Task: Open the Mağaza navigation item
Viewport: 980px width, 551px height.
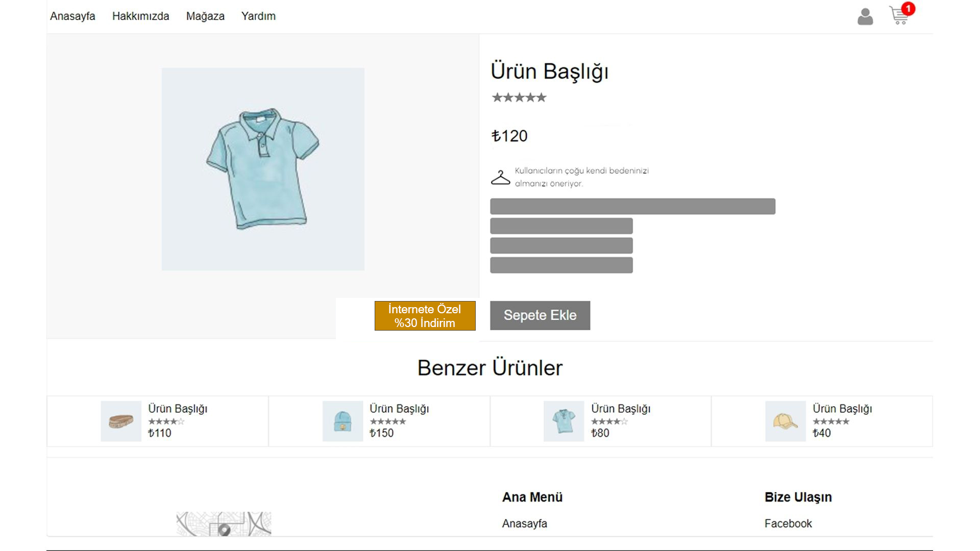Action: click(x=205, y=16)
